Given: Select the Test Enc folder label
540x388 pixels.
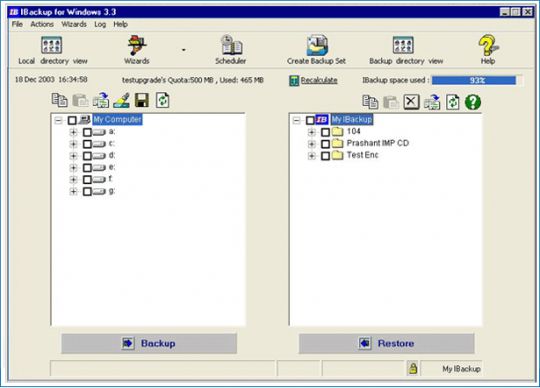Looking at the screenshot, I should tap(362, 155).
